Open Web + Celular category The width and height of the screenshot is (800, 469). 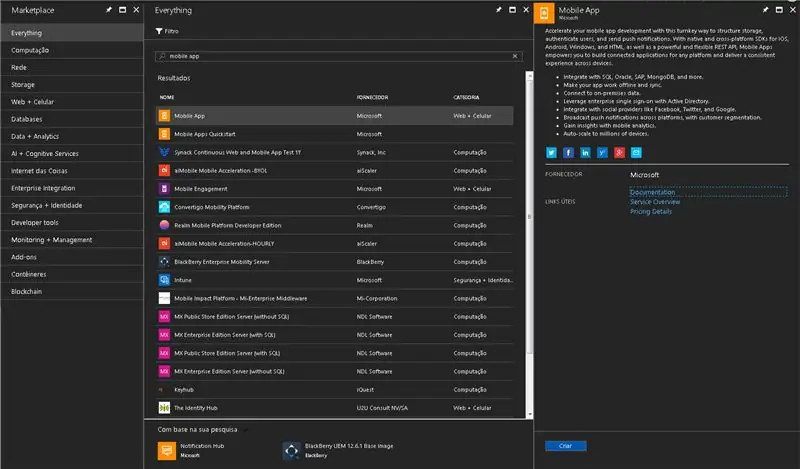tap(72, 102)
